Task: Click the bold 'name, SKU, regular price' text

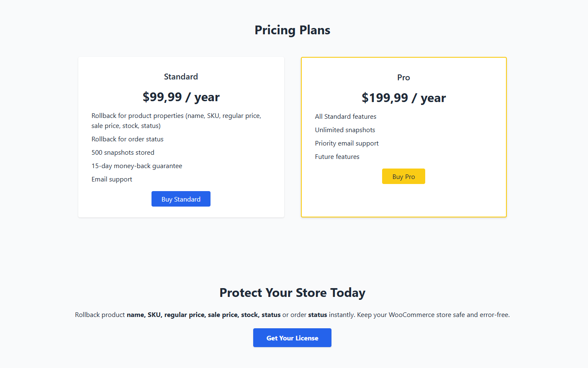Action: 166,315
